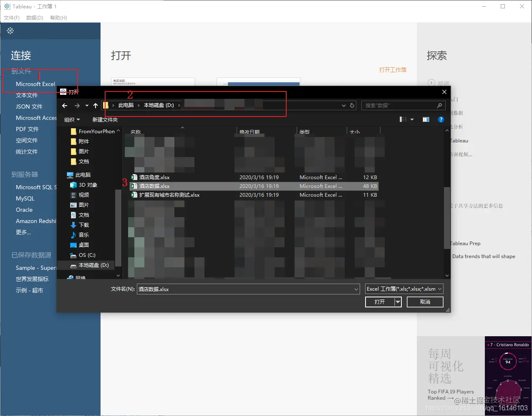Click 本地磁盘 (D:) in address bar
The width and height of the screenshot is (532, 416).
tap(159, 105)
